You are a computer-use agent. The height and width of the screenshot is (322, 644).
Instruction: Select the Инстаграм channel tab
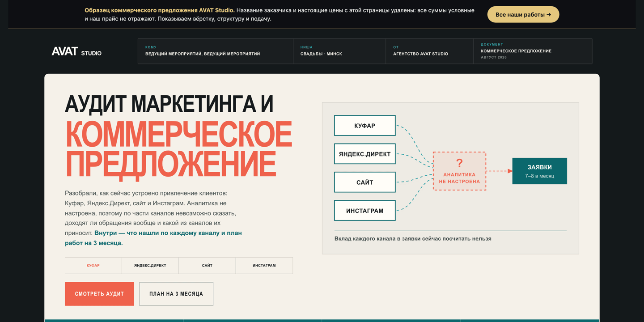point(264,266)
